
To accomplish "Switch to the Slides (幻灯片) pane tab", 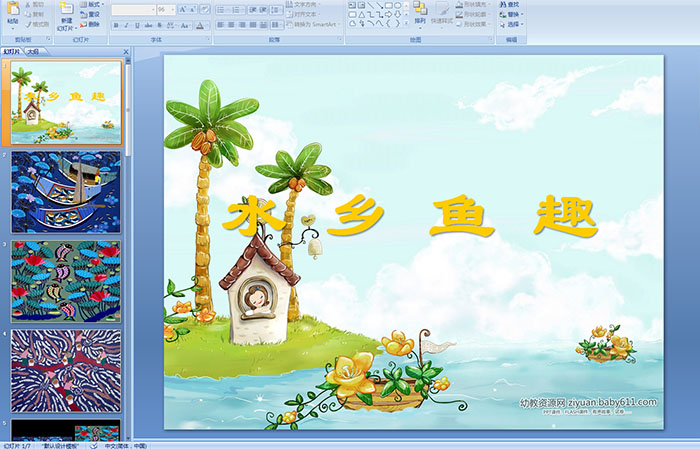I will 12,51.
